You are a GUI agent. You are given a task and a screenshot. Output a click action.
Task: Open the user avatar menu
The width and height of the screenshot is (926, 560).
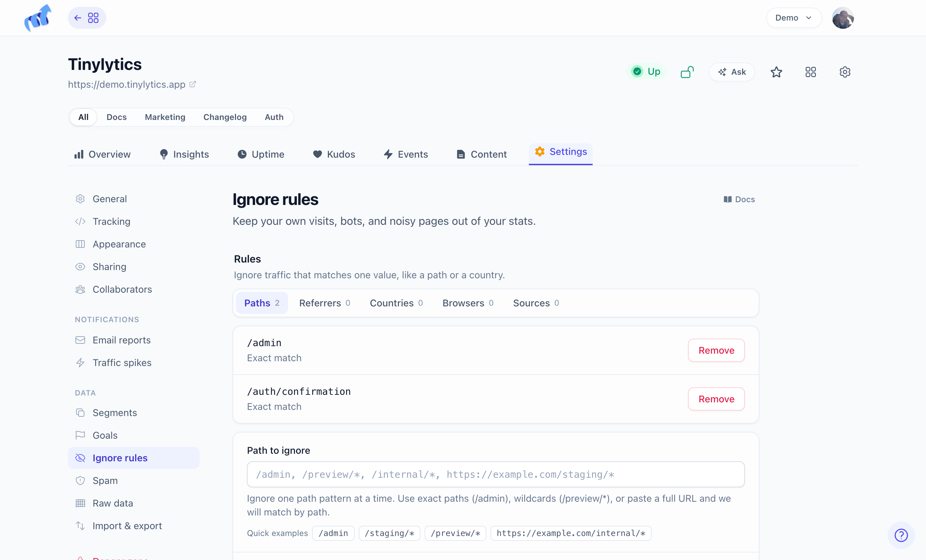[843, 18]
